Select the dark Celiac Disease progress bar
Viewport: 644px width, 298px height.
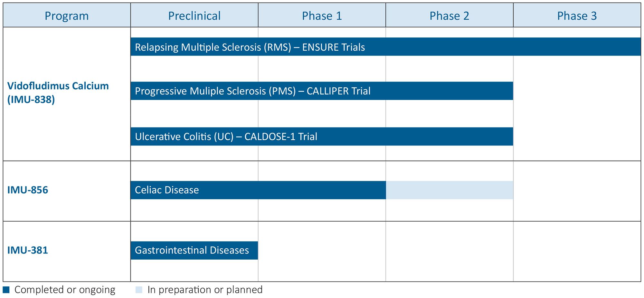258,190
